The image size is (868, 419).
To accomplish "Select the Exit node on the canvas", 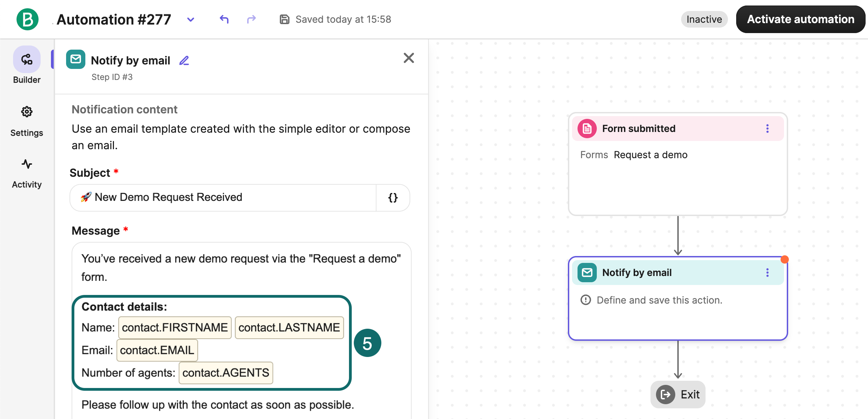I will 678,394.
